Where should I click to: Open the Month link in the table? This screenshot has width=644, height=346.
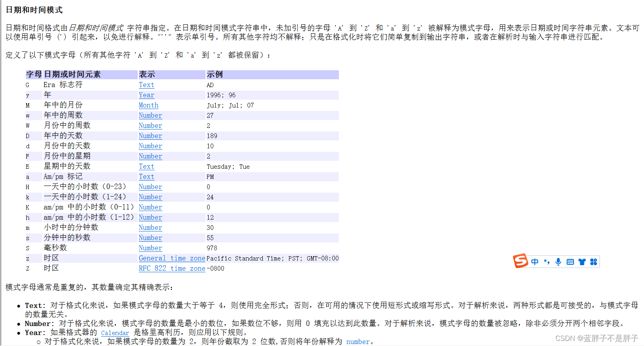coord(149,105)
